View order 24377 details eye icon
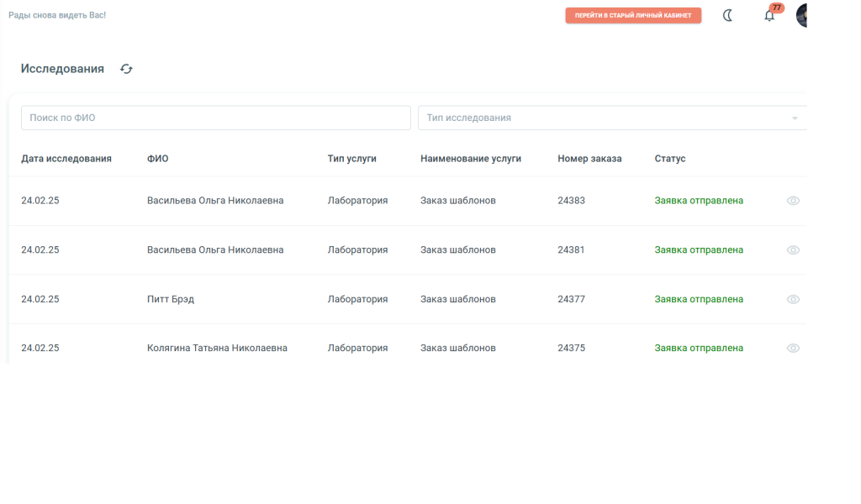Screen dimensions: 861x504 [793, 299]
